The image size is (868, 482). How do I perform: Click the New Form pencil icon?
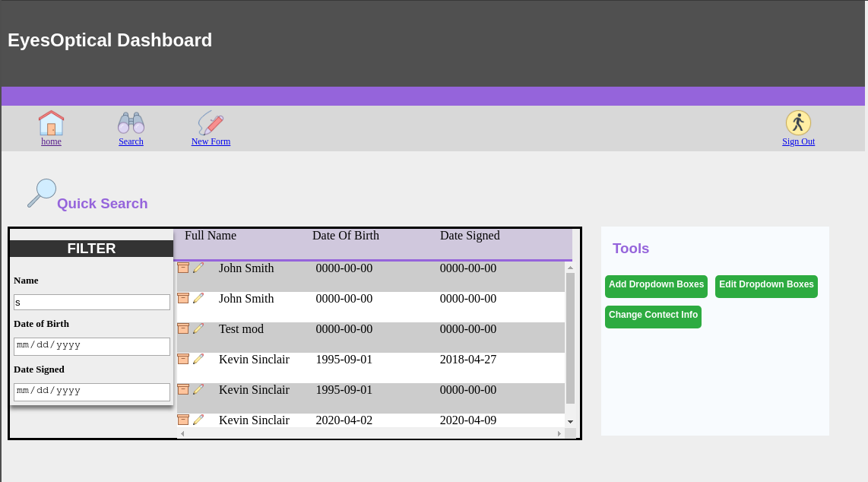pos(211,123)
